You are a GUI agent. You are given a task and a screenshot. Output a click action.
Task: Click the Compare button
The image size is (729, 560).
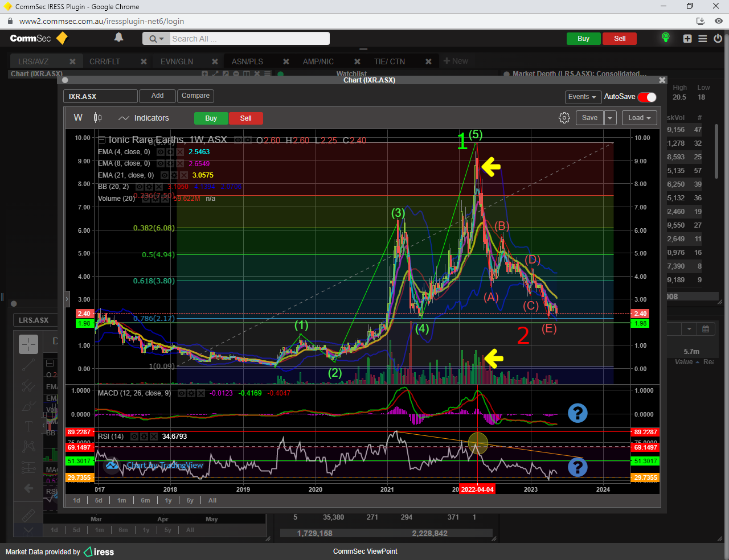pos(195,96)
